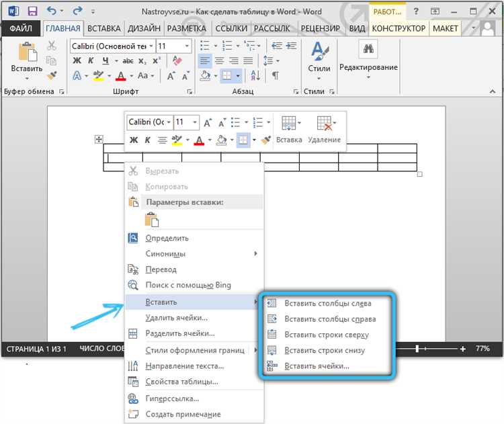
Task: Click the Удаление table delete icon in mini toolbar
Action: pyautogui.click(x=325, y=124)
